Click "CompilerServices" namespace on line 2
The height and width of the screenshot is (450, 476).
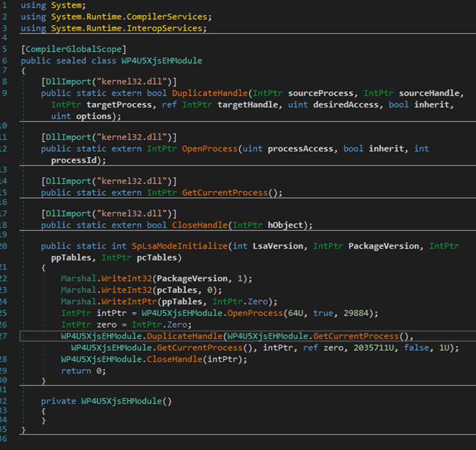click(x=167, y=17)
